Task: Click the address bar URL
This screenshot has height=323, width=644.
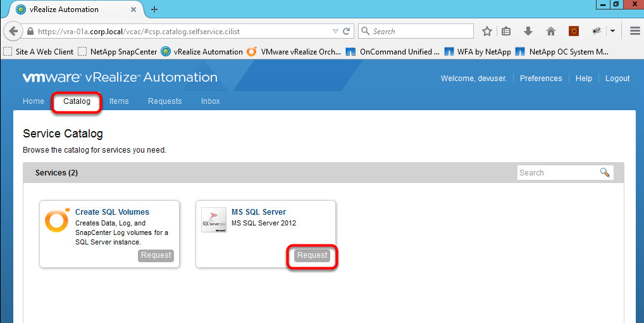Action: click(x=139, y=31)
